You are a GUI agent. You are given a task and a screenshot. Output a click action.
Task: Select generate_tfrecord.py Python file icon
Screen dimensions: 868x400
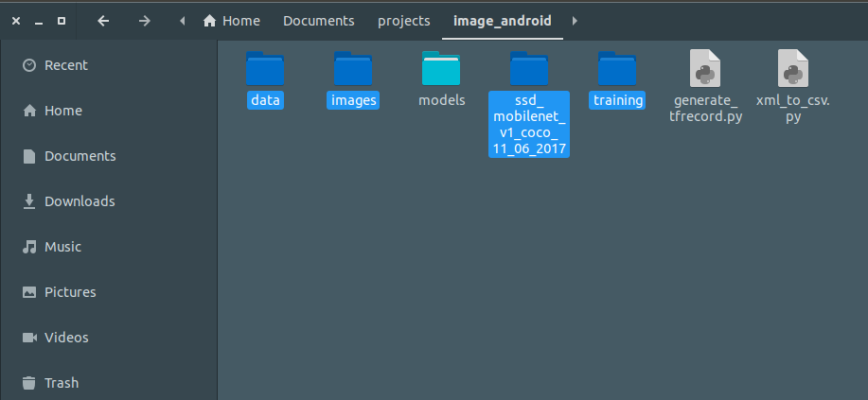point(705,69)
